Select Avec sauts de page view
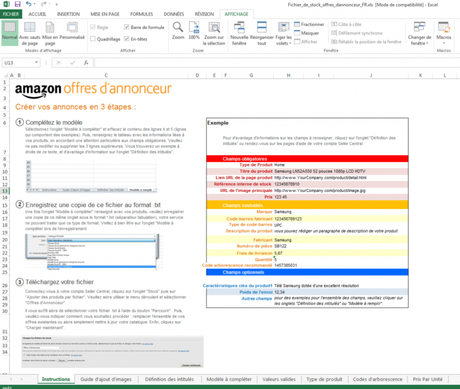Screen dimensions: 460x389 [30, 33]
